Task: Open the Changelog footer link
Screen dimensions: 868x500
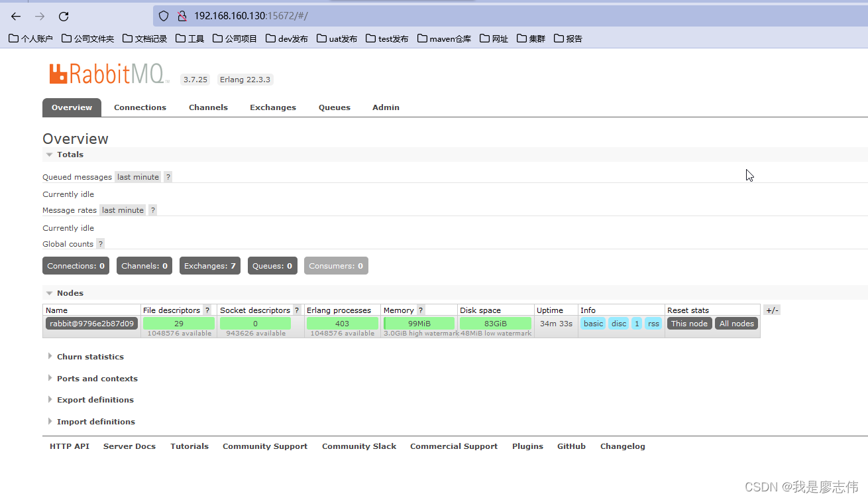Action: (x=623, y=446)
